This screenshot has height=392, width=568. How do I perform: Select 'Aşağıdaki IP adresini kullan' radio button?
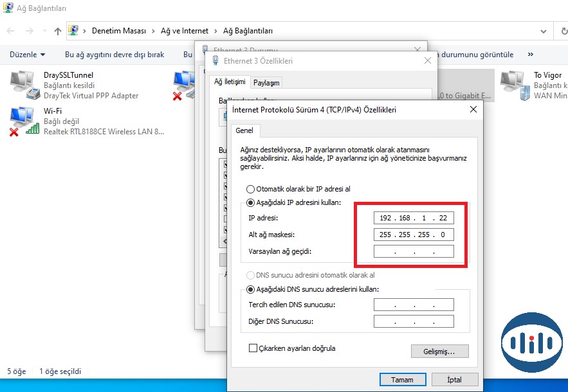click(x=251, y=202)
